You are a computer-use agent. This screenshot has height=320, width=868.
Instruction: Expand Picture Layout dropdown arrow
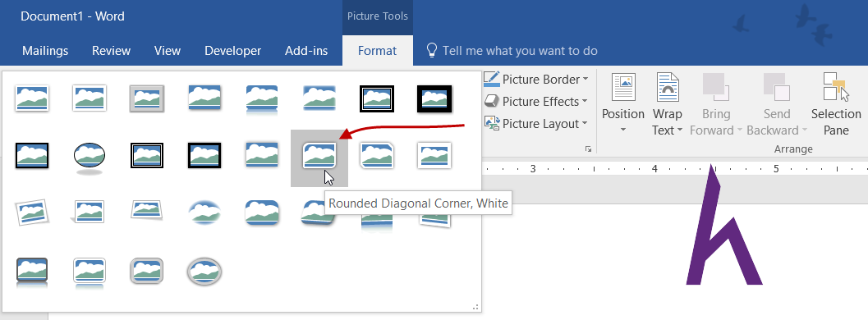click(x=585, y=124)
